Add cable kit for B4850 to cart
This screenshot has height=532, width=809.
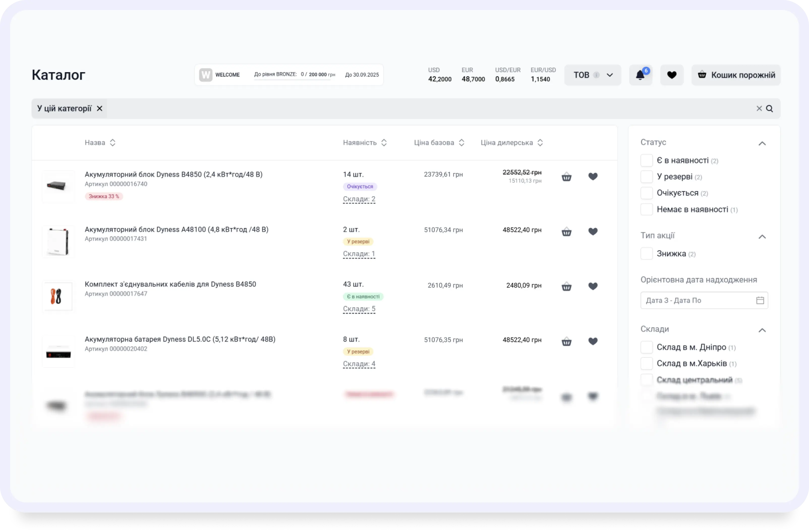coord(566,287)
